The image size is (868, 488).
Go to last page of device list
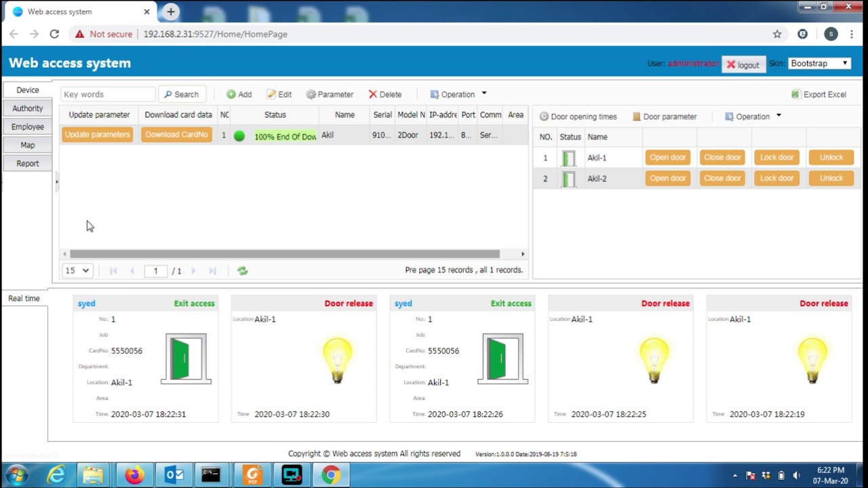coord(212,270)
